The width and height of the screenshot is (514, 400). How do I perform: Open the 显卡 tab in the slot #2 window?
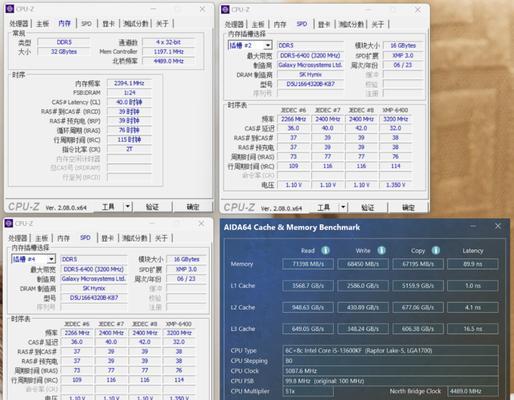click(x=324, y=24)
